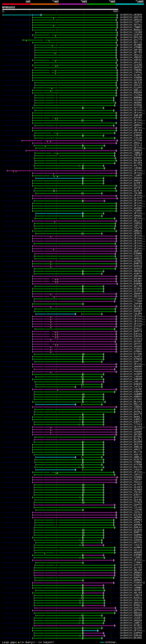Pick the UniRef100_A5KKB5 hit label

[131, 615]
